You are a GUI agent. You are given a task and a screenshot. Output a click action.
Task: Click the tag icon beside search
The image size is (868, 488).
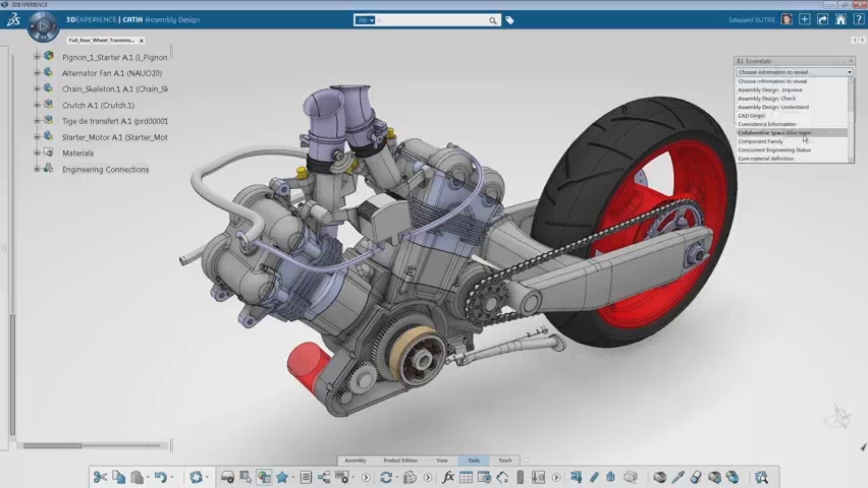[x=509, y=20]
